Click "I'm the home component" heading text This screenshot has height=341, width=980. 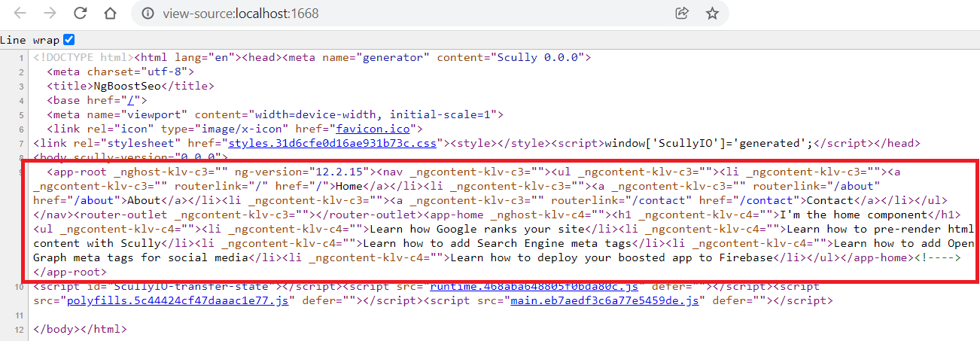856,215
